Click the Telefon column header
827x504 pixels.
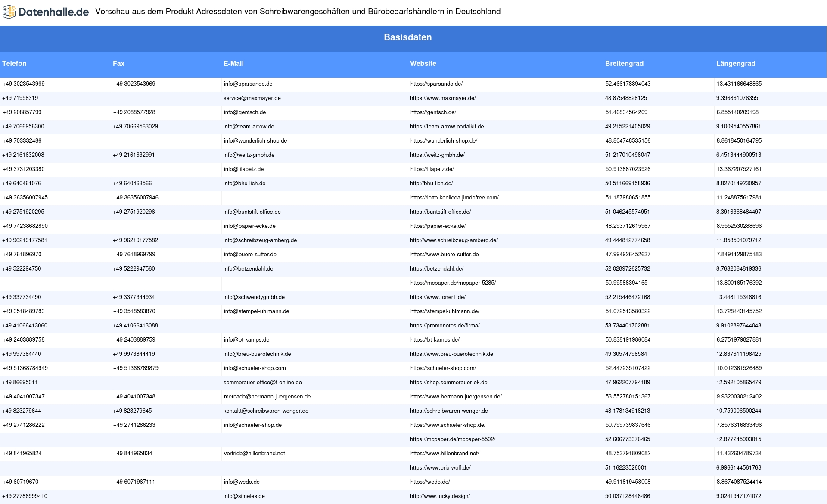tap(14, 64)
